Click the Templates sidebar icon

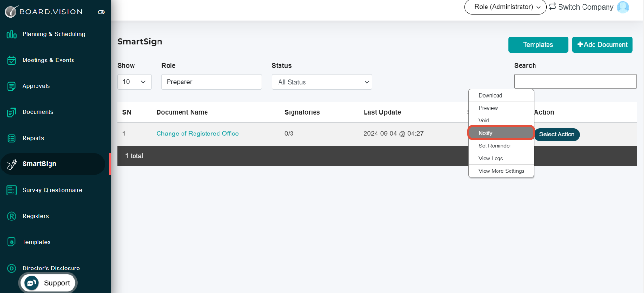[x=12, y=242]
